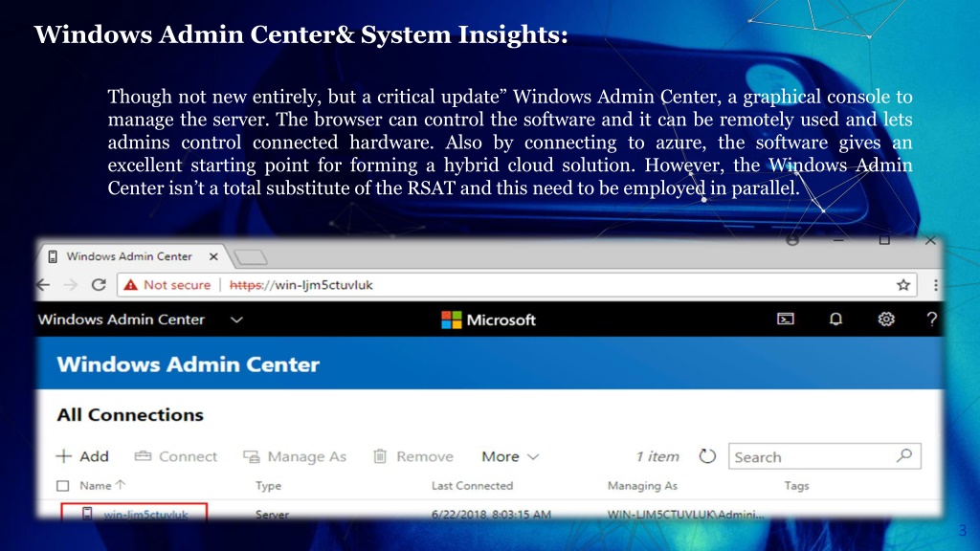Reload the page in the browser
Viewport: 980px width, 551px height.
tap(99, 285)
